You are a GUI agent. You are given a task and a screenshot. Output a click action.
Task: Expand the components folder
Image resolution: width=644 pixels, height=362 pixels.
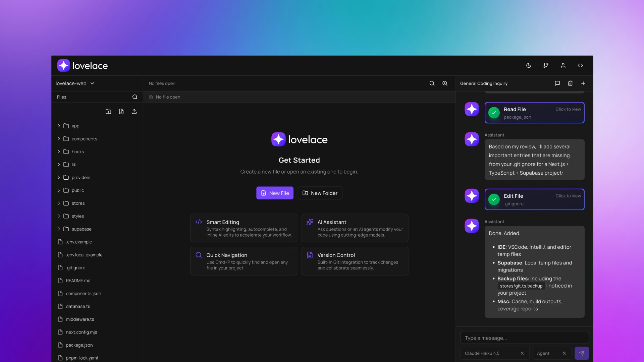pos(84,139)
